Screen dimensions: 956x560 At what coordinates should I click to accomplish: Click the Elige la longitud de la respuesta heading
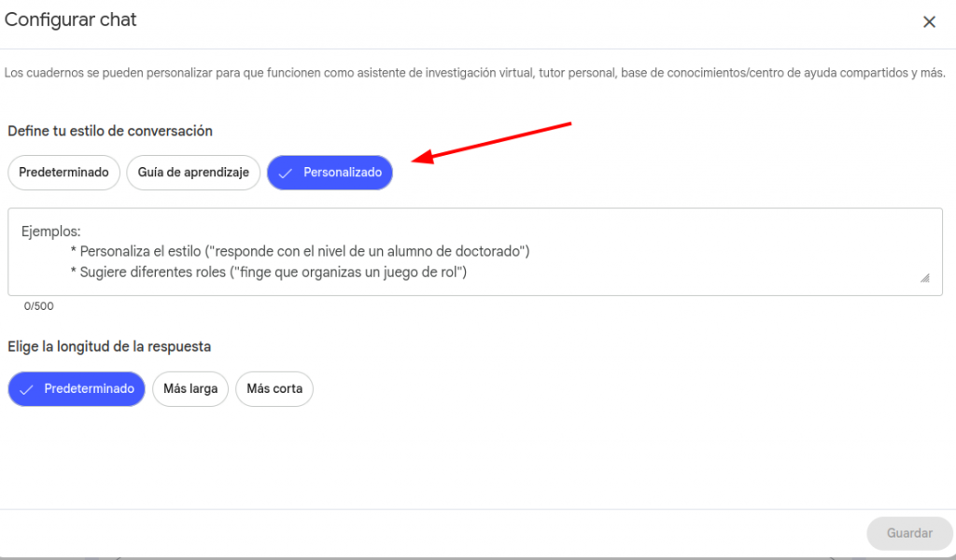point(109,346)
